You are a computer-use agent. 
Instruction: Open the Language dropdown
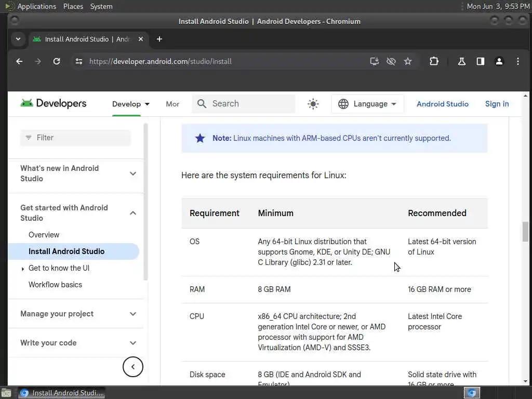click(368, 104)
